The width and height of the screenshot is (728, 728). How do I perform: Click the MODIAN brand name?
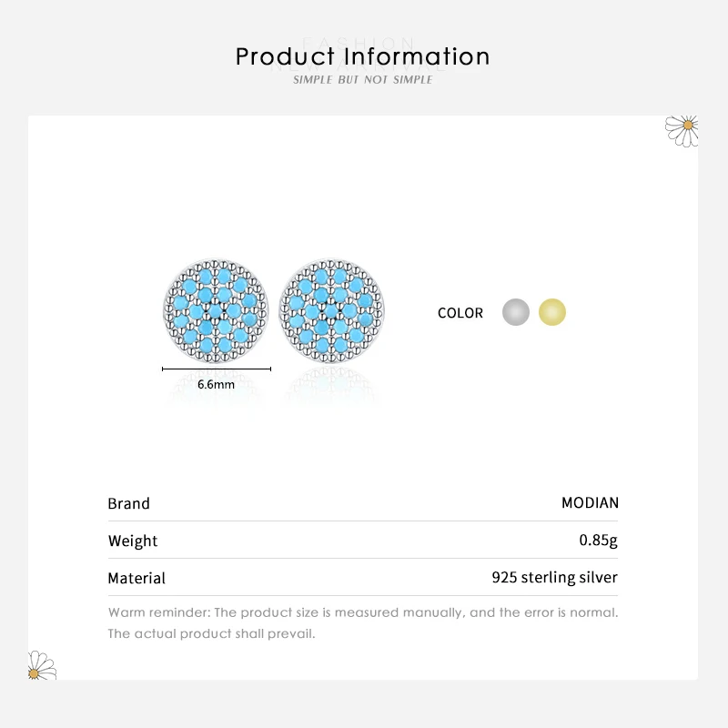590,502
